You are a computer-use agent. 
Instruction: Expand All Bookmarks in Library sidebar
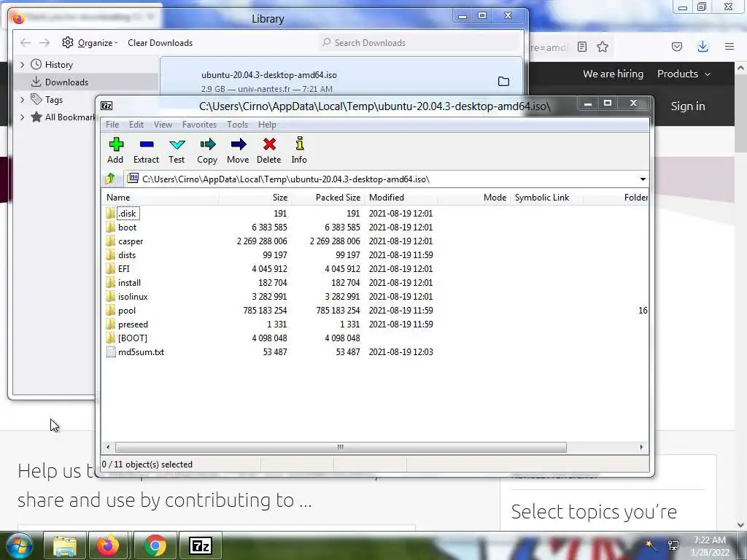22,117
